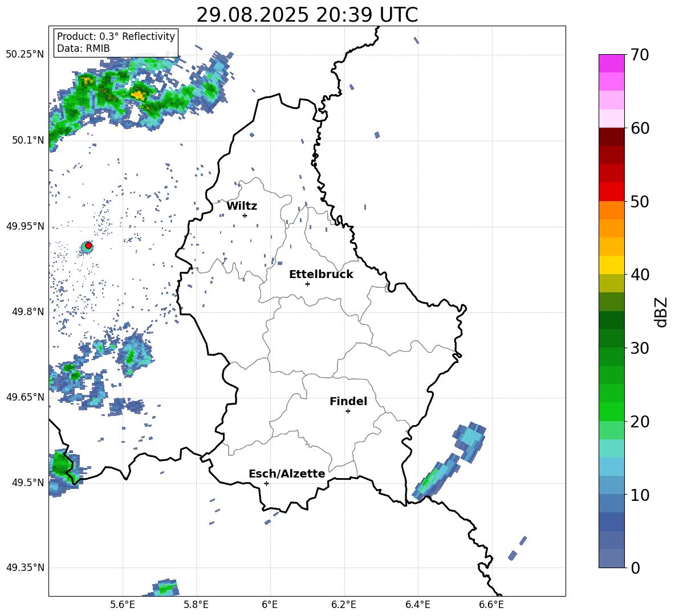Click the colorbar tick label 50
675x616 pixels.
pos(640,201)
